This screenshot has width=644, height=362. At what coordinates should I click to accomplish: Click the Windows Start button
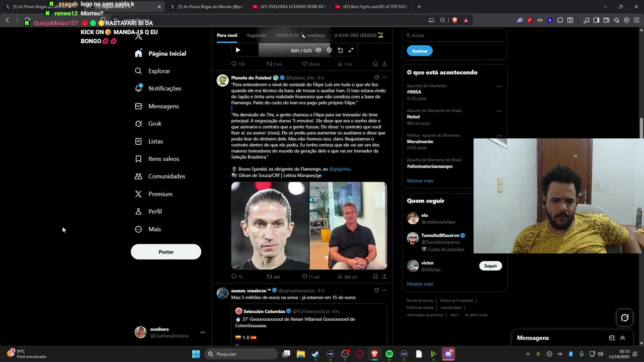[x=196, y=354]
